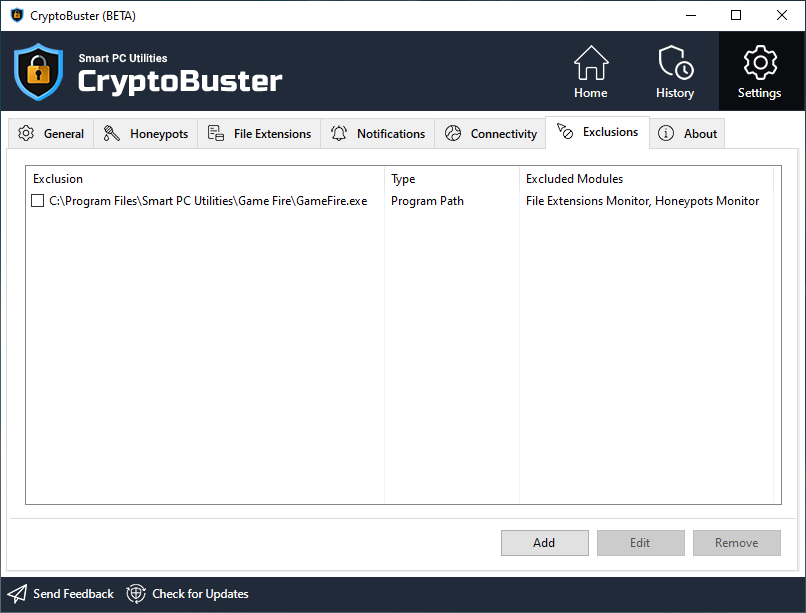Click the Check for Updates link
The image size is (806, 613).
200,593
